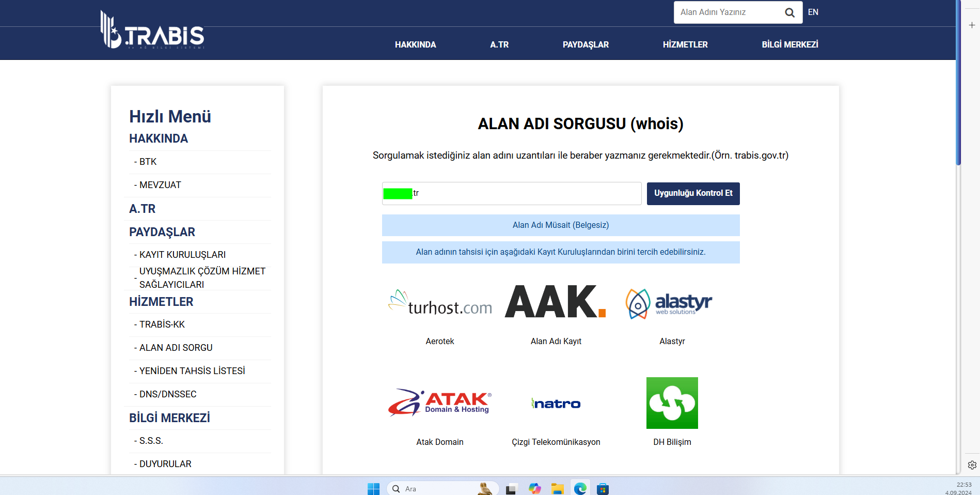The image size is (980, 495).
Task: Click the 'DH Bilişim' registrar name
Action: pyautogui.click(x=672, y=442)
